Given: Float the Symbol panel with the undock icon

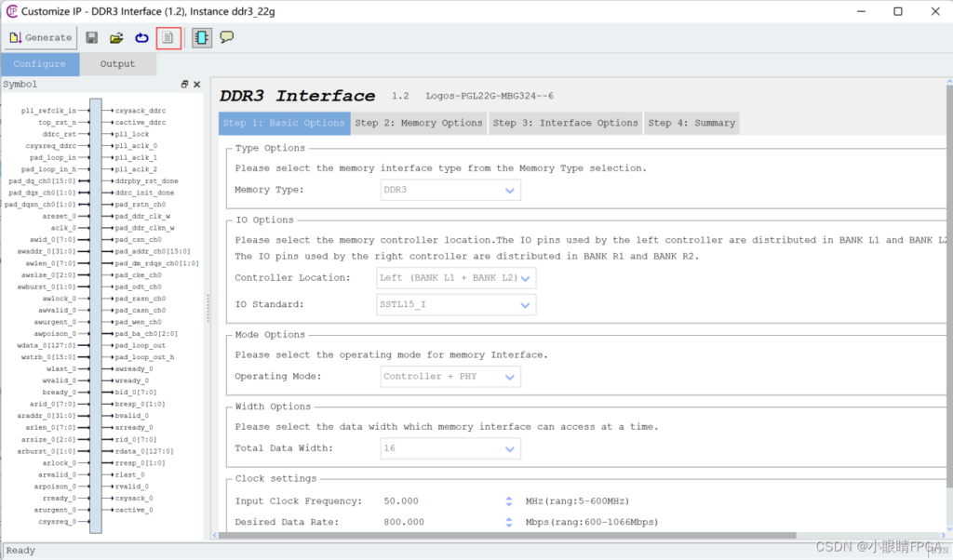Looking at the screenshot, I should coord(184,85).
